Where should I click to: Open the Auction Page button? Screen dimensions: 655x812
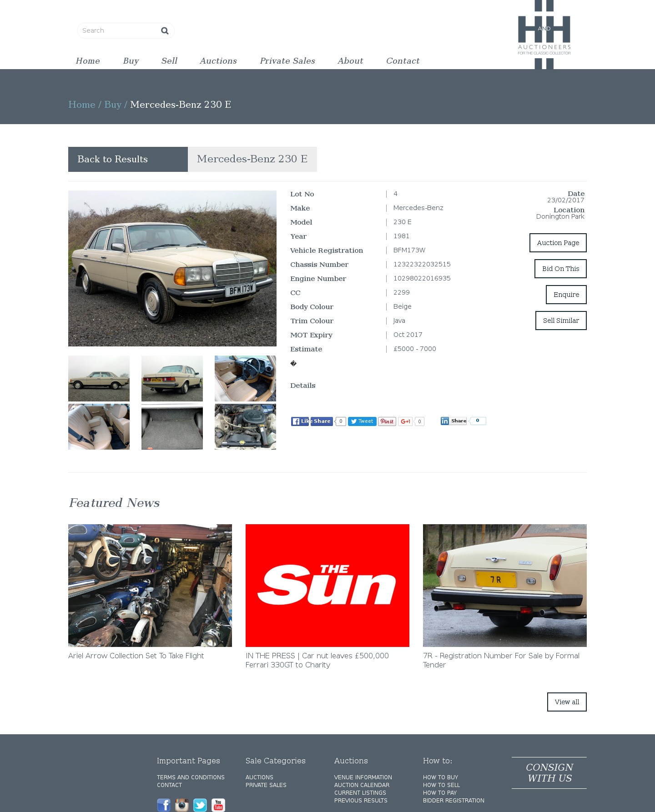558,243
